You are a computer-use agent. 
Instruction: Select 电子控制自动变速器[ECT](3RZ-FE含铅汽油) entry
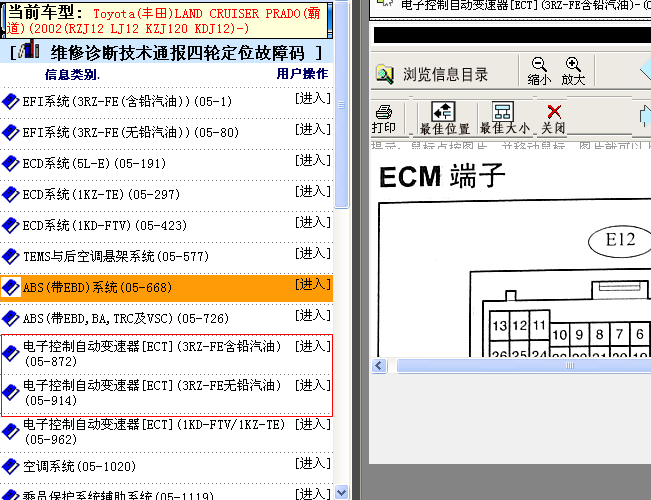(152, 354)
